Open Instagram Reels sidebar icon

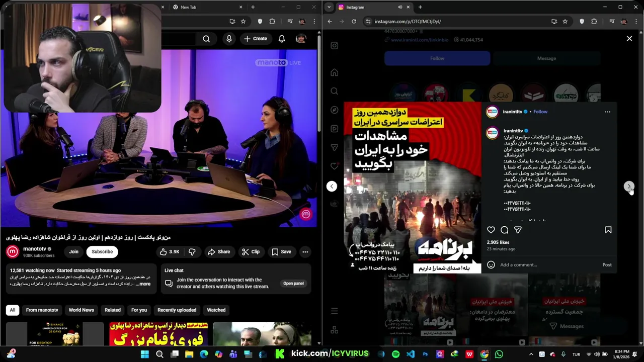pos(334,129)
